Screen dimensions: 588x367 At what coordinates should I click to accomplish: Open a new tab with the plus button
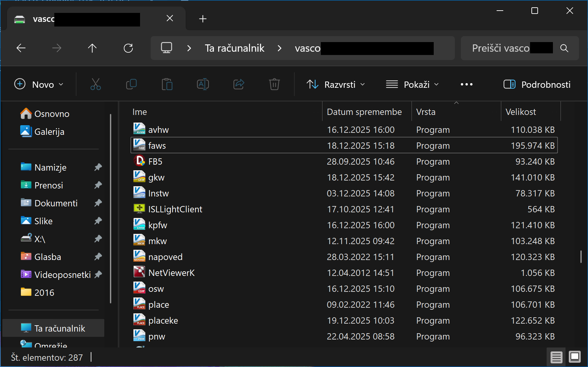point(203,19)
